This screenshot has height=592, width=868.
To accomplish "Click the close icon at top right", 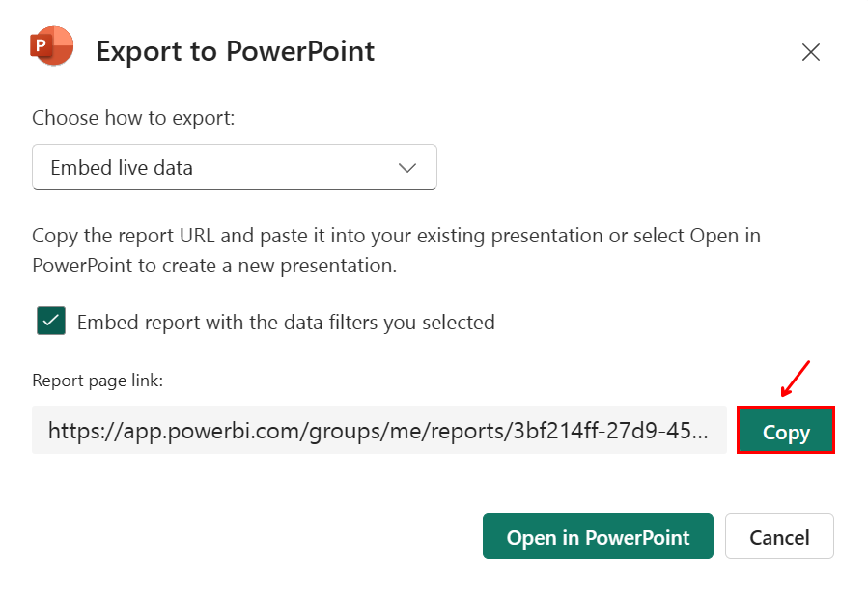I will pyautogui.click(x=811, y=52).
